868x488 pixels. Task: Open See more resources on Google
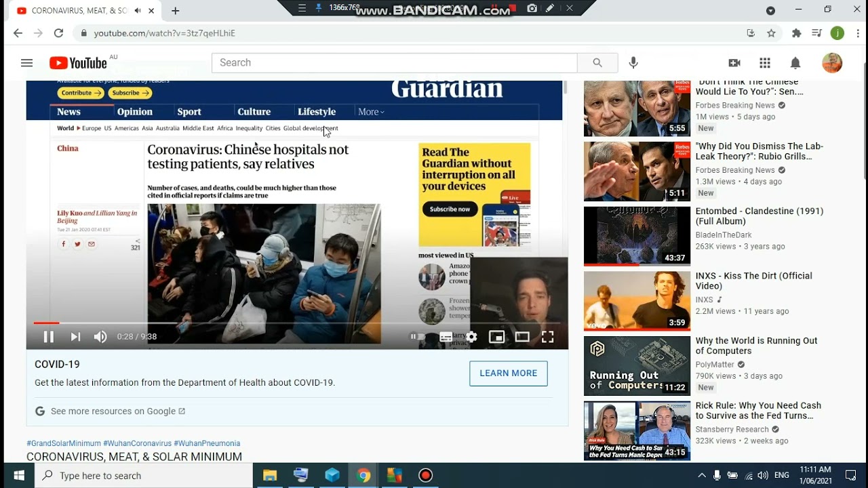[118, 411]
